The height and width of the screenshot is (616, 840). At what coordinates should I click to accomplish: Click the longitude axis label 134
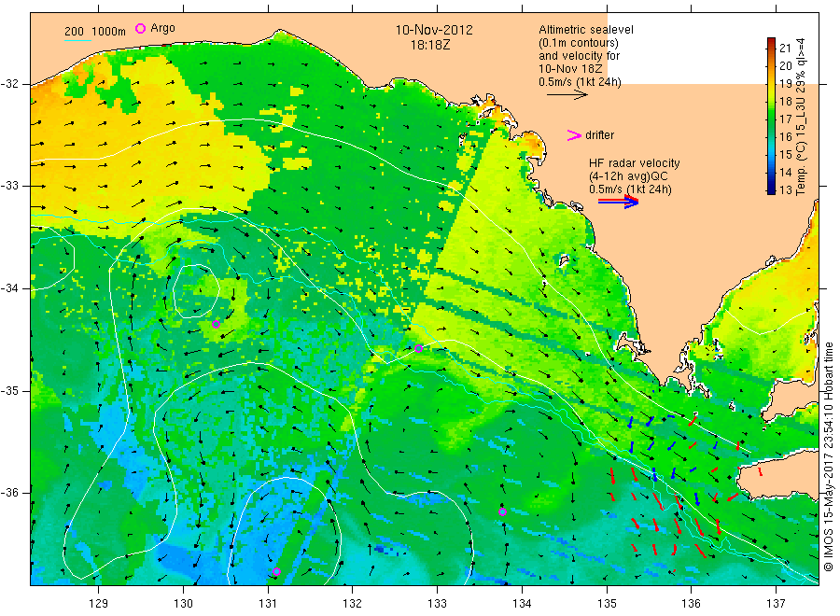tap(522, 604)
